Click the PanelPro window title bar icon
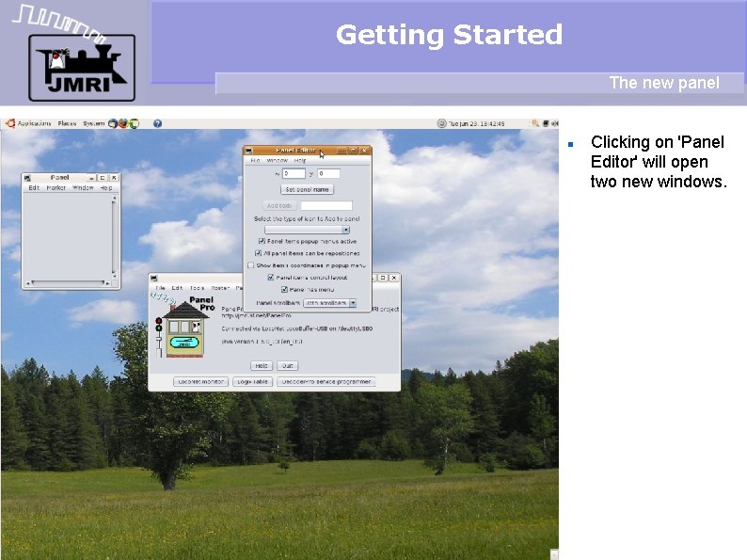Viewport: 747px width, 560px height. click(154, 278)
